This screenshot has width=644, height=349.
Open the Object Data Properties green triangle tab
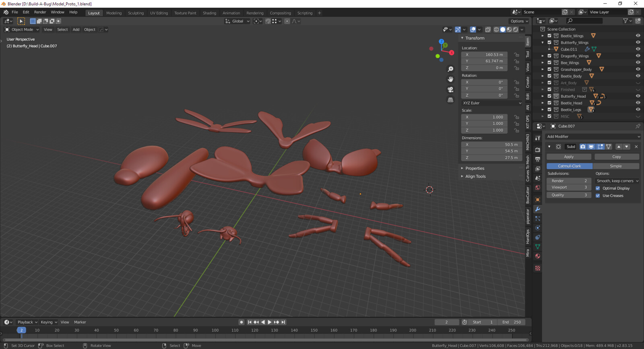(538, 247)
